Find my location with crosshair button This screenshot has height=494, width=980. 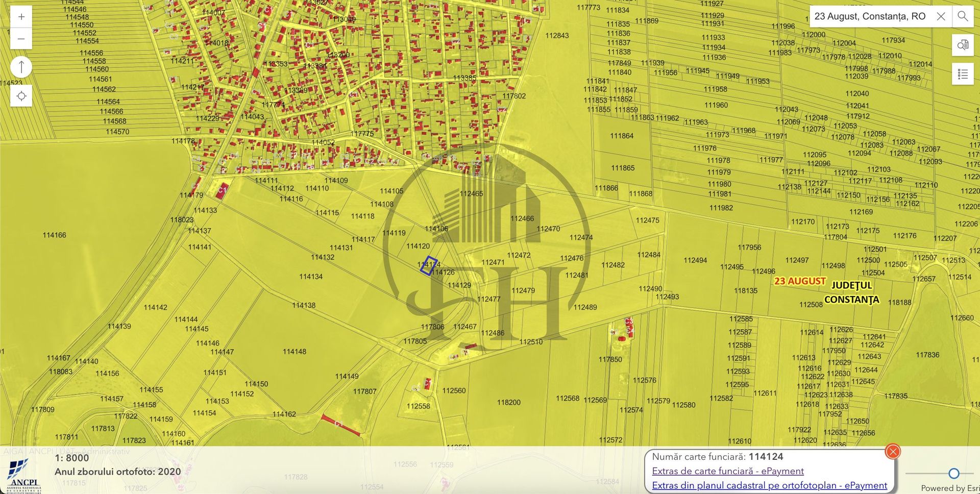pos(21,96)
